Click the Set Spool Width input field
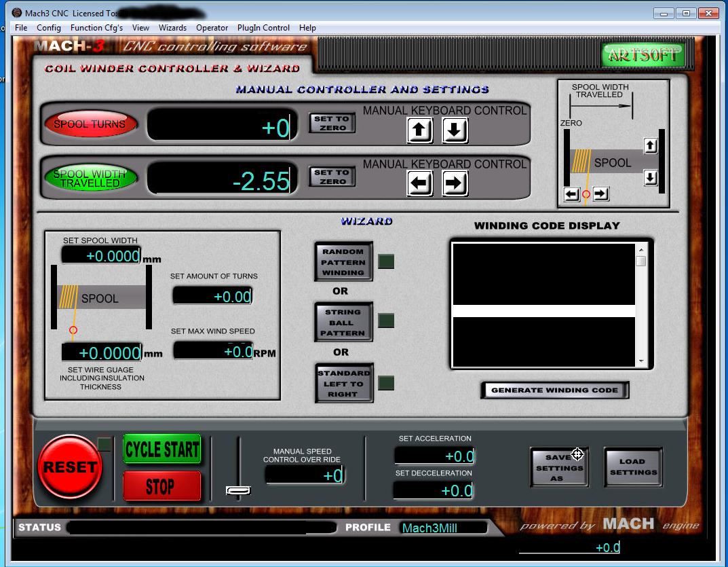728x567 pixels. click(x=100, y=255)
